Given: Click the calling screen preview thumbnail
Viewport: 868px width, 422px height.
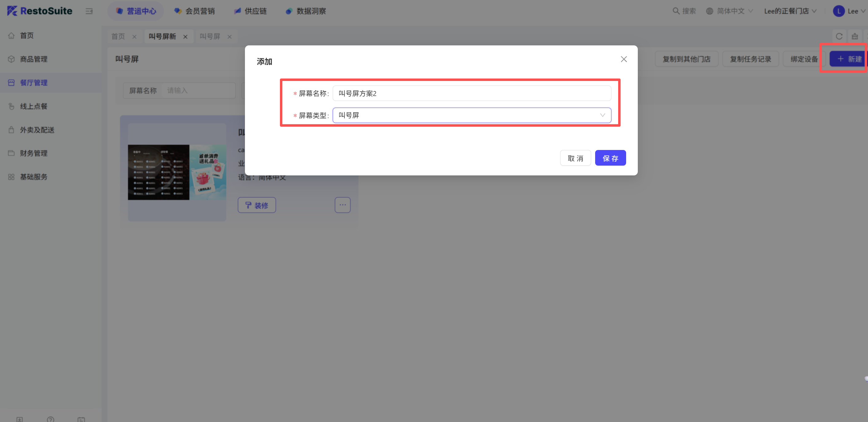Looking at the screenshot, I should click(176, 172).
